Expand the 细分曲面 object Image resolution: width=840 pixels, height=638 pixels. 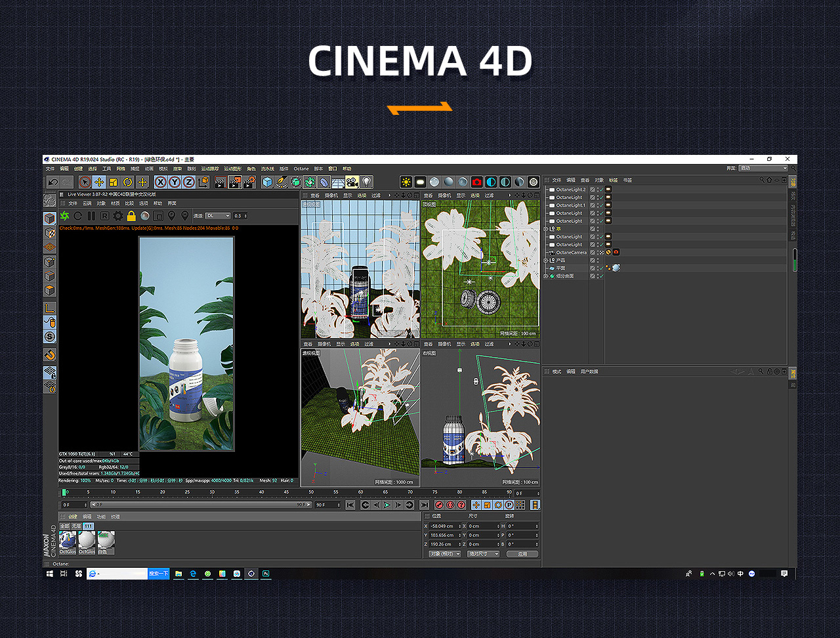pyautogui.click(x=545, y=276)
